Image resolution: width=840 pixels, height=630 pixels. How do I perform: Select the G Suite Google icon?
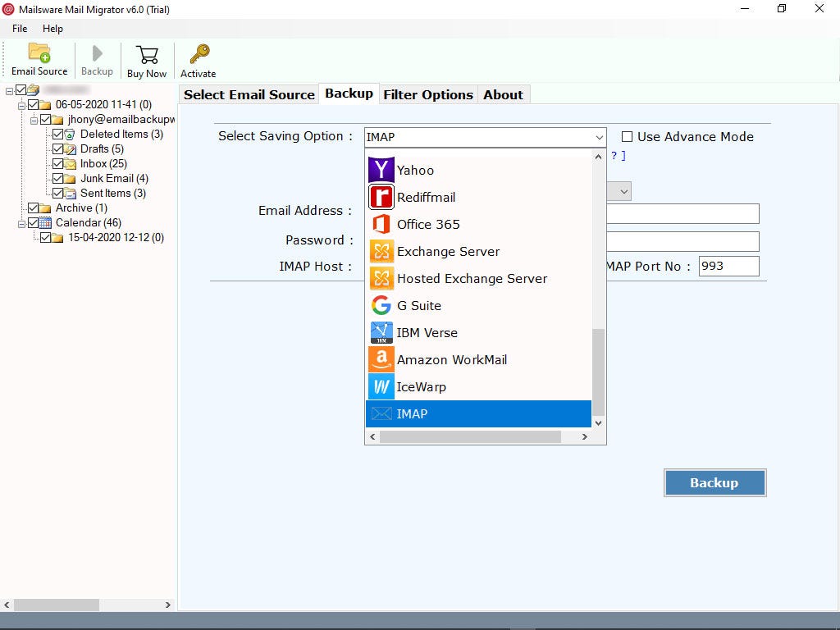[x=381, y=305]
